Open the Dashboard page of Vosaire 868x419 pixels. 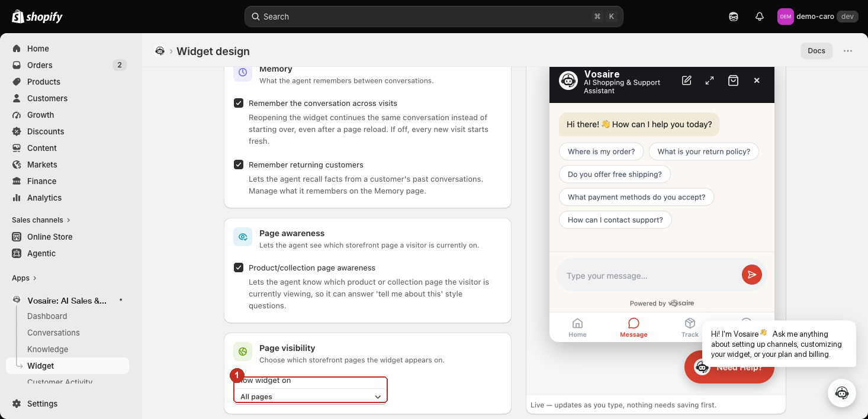(47, 316)
